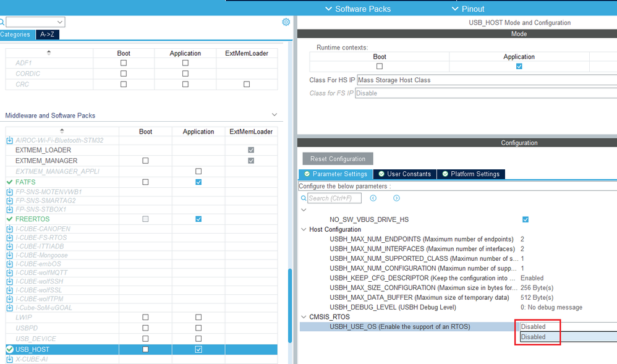Click the left panel vertical scrollbar
Viewport: 617px width, 364px height.
[x=290, y=306]
